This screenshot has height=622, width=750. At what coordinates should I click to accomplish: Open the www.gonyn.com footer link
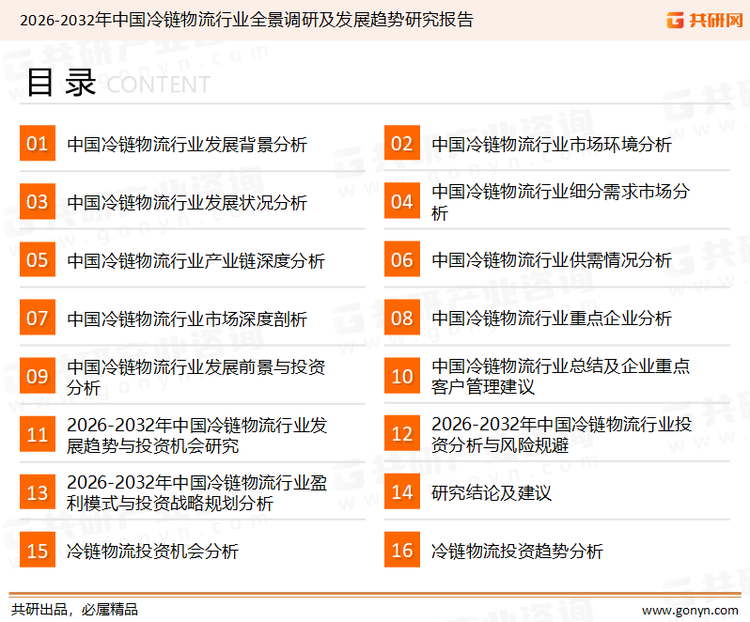(x=690, y=611)
